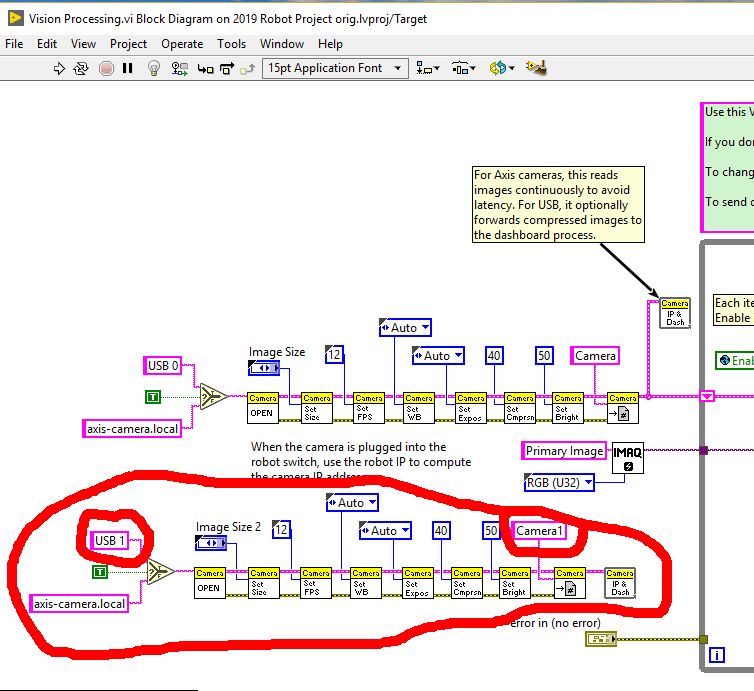
Task: Select the Camera1 string constant
Action: (539, 530)
